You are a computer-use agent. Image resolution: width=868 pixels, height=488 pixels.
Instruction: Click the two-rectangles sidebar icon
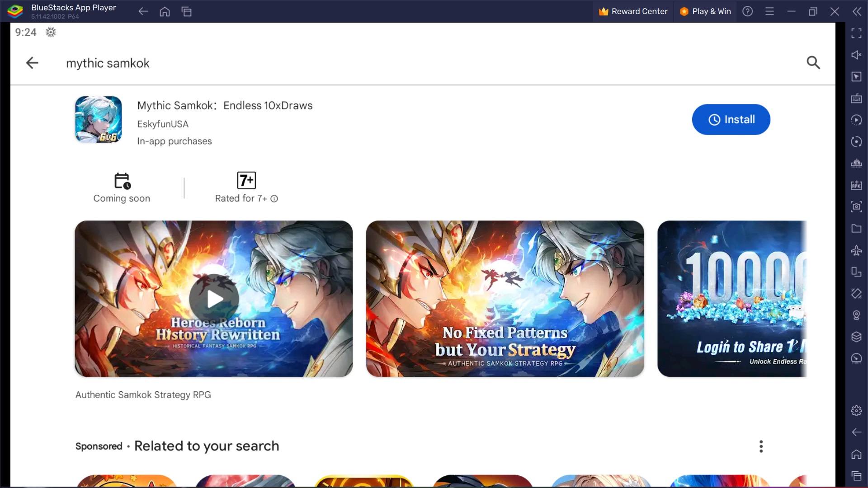coord(856,272)
